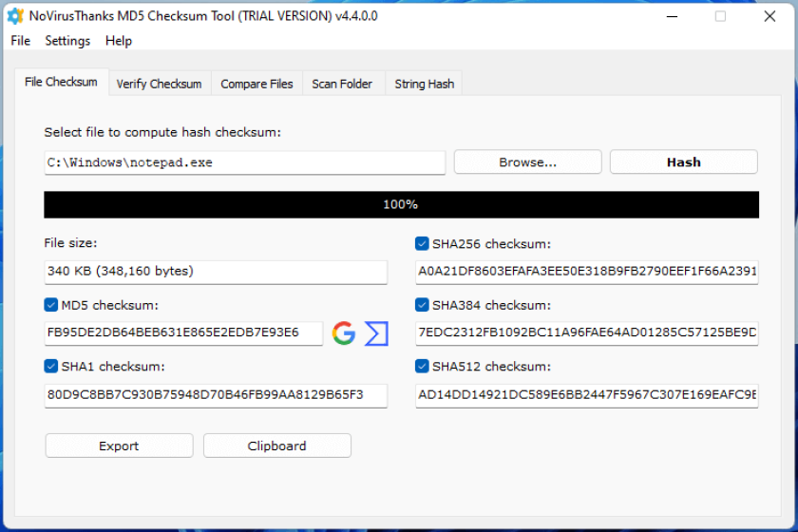This screenshot has width=798, height=532.
Task: Close the MD5 Checksum Tool window
Action: click(769, 16)
